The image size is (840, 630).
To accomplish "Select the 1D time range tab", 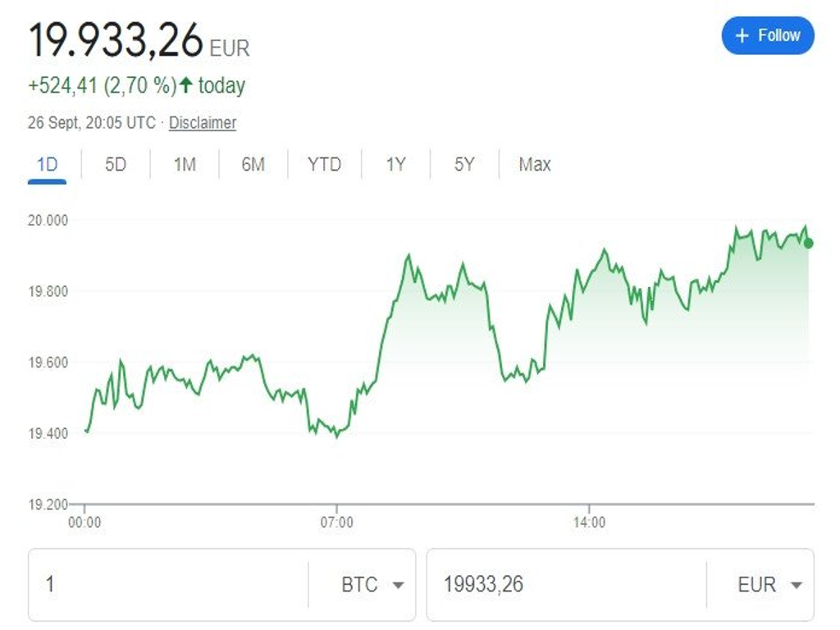I will (47, 165).
